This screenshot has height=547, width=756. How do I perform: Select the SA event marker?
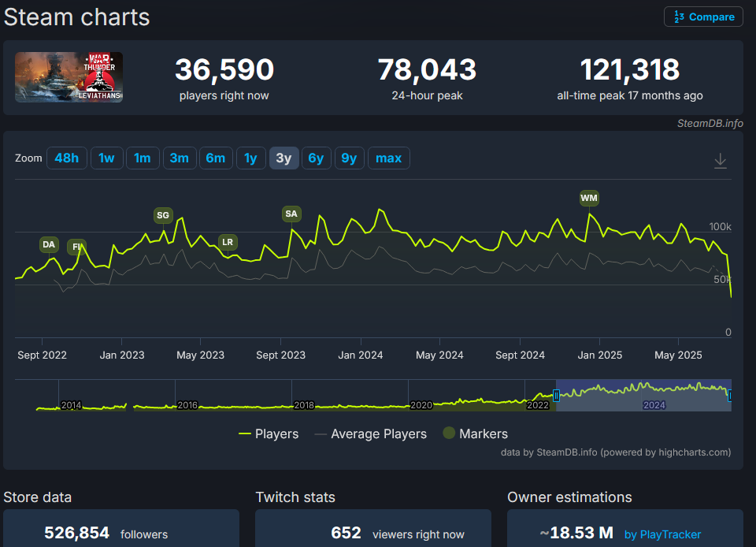click(x=291, y=214)
